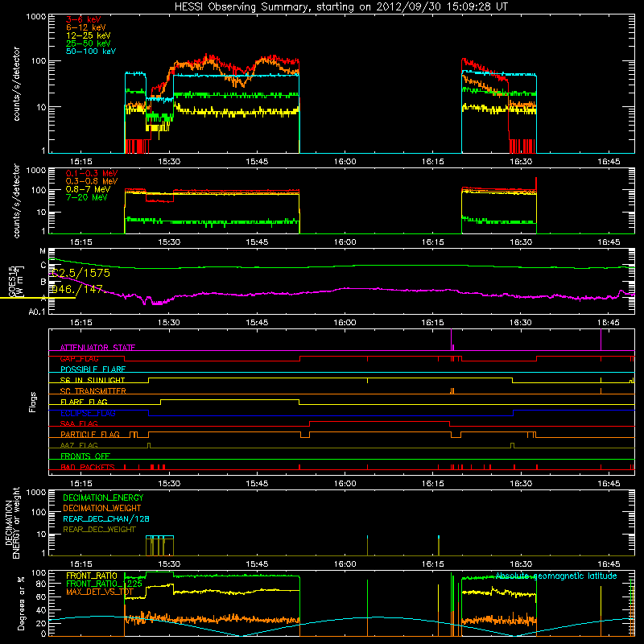
Task: Click the DECIMATION ENERGY or weight axis title
Action: 12,522
